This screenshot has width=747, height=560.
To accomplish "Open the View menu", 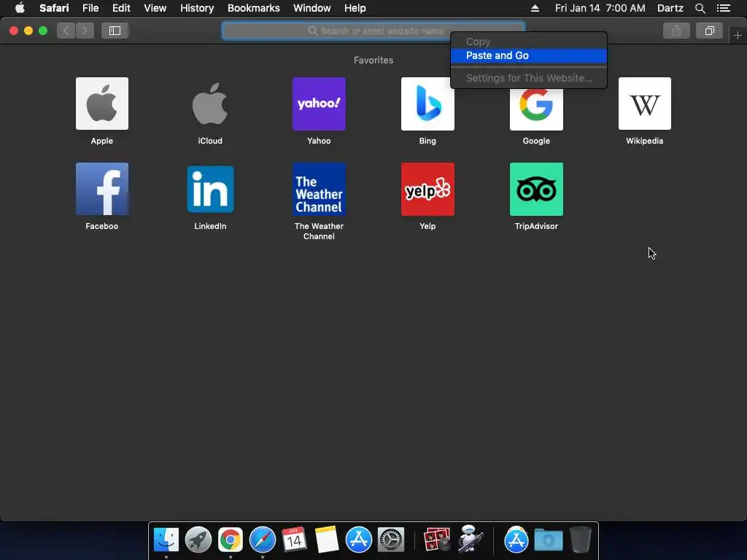I will (x=155, y=8).
